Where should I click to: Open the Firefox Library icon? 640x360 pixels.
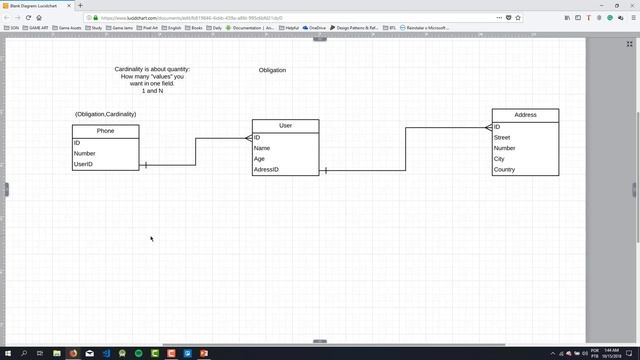pos(567,18)
